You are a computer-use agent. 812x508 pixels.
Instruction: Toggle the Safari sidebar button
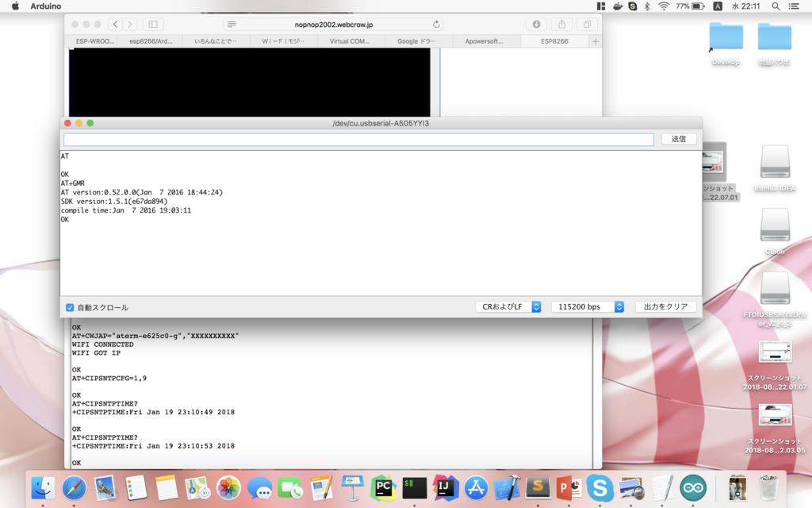point(153,25)
